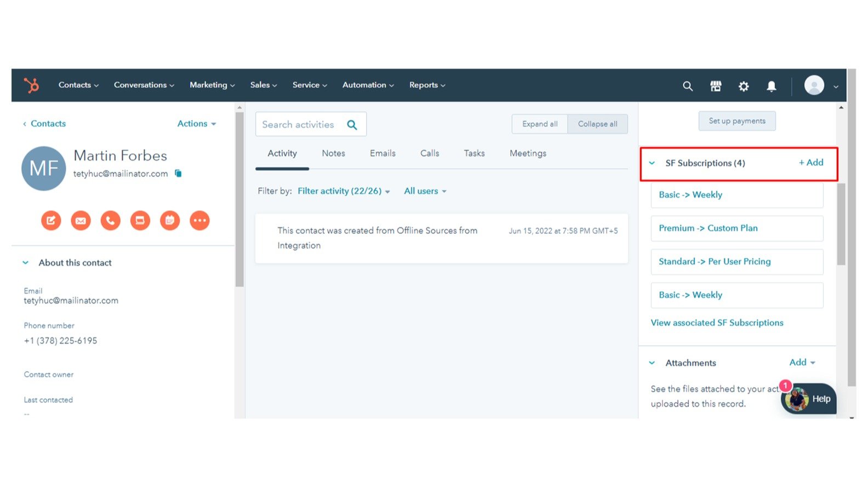
Task: Click the MF contact avatar
Action: pyautogui.click(x=44, y=168)
